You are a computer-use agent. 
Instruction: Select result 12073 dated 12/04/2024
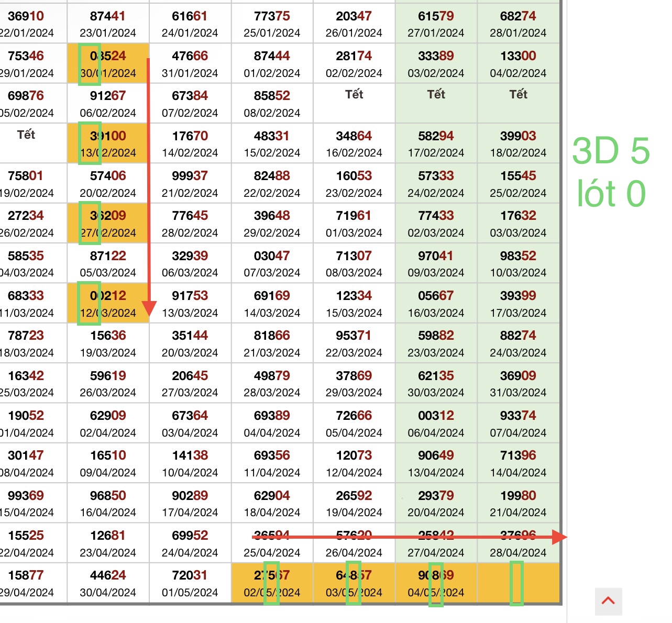pos(354,463)
